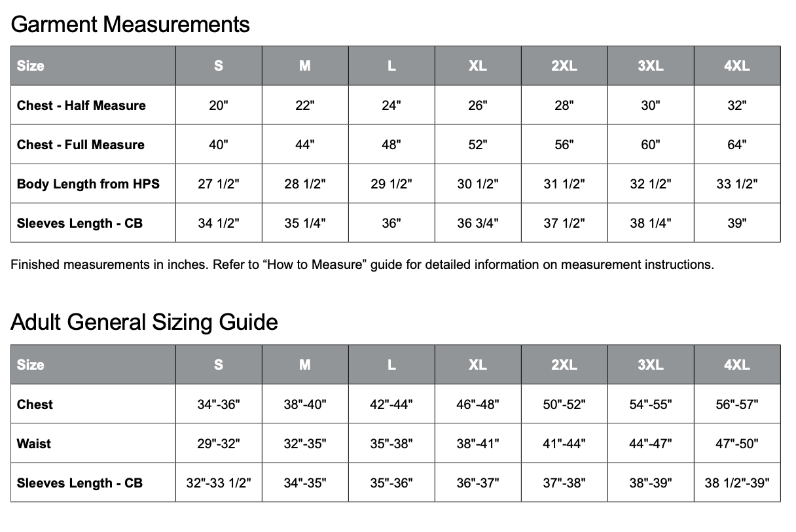Click the Garment Measurements heading

pos(130,24)
